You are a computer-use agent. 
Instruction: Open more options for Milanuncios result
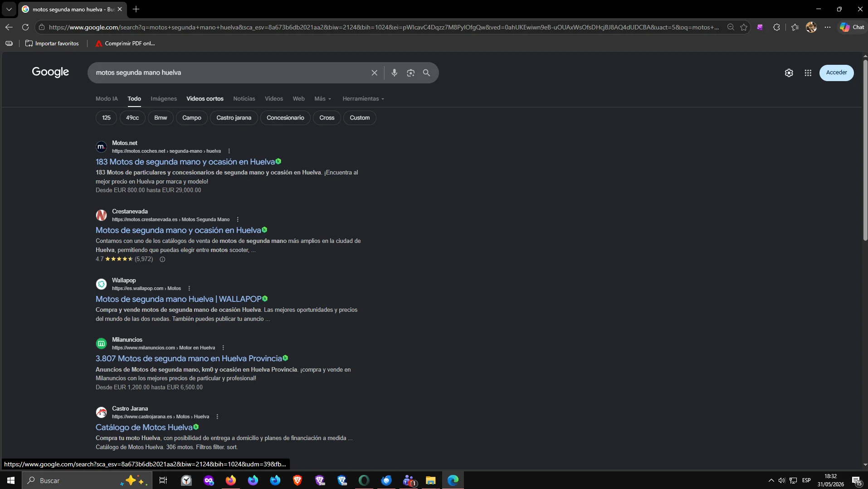pos(223,348)
